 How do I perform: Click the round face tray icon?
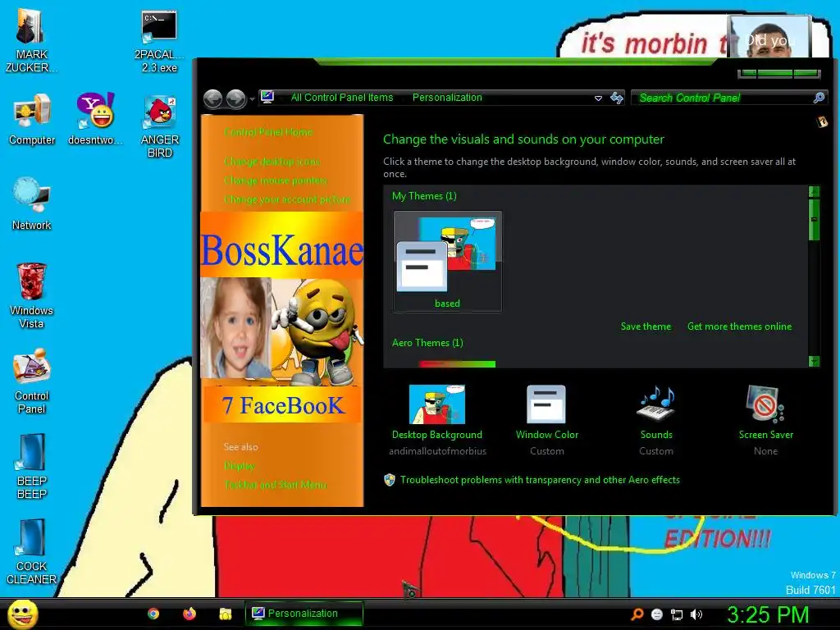click(657, 614)
